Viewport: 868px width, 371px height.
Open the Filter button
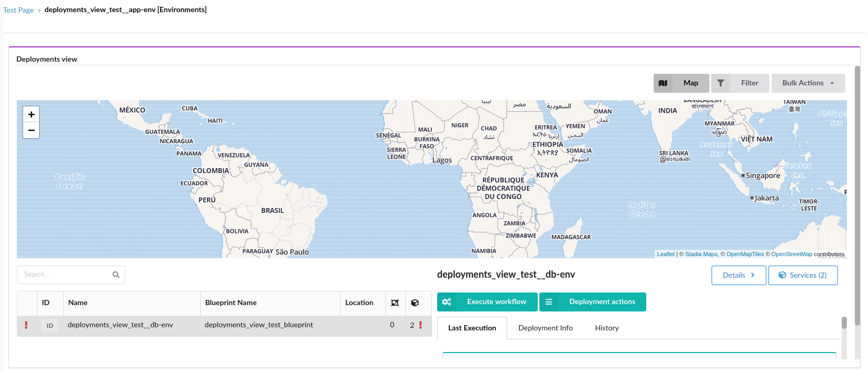pyautogui.click(x=740, y=83)
